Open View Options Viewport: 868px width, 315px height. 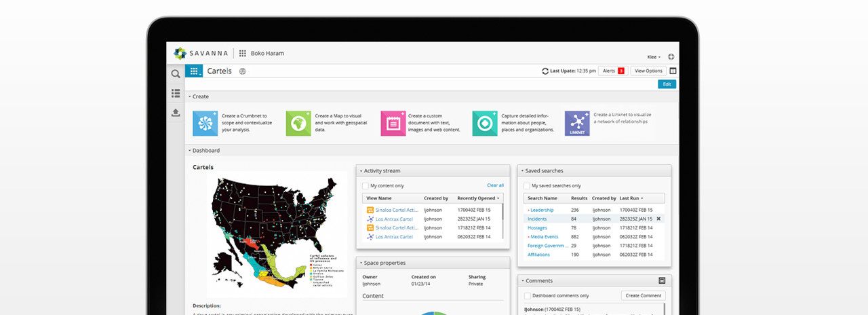648,71
